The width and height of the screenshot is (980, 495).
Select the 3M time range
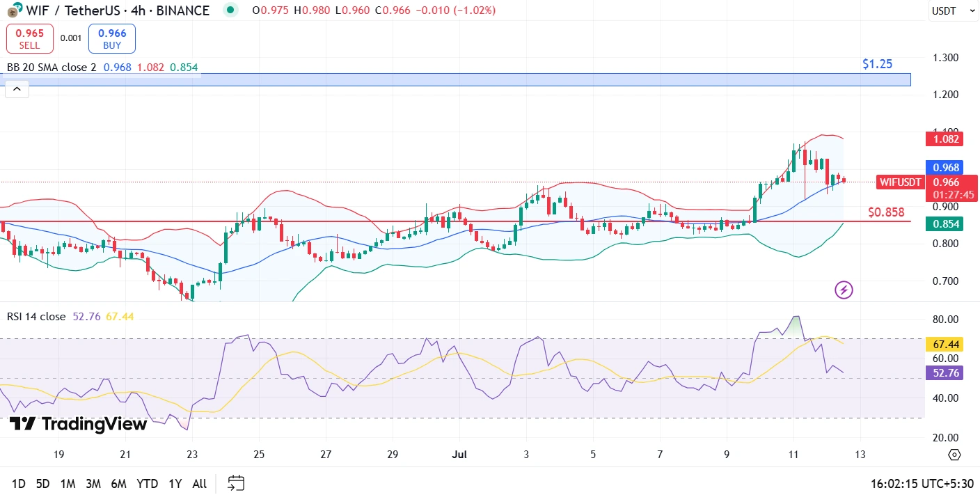coord(93,483)
